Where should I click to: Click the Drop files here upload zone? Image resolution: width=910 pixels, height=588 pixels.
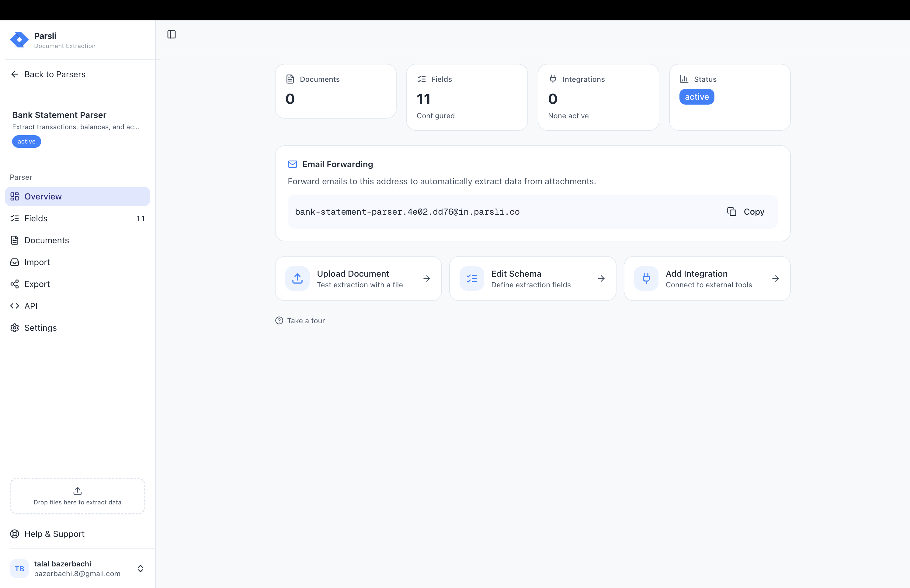pyautogui.click(x=78, y=496)
